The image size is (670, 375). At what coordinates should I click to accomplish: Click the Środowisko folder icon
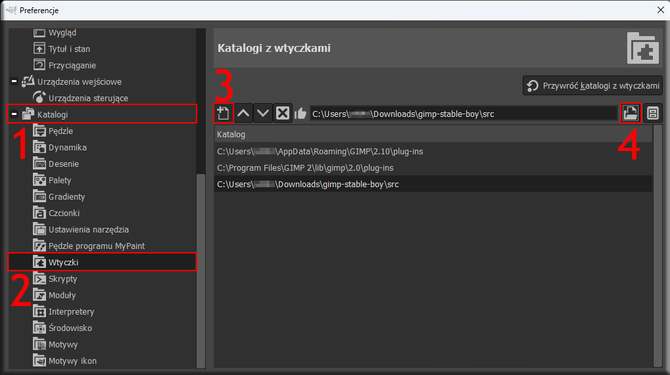[x=39, y=328]
